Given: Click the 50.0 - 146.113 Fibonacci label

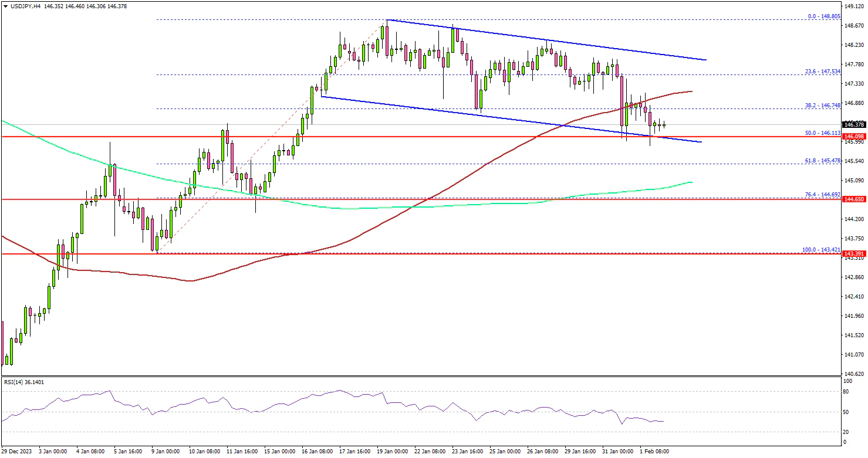Looking at the screenshot, I should 822,133.
